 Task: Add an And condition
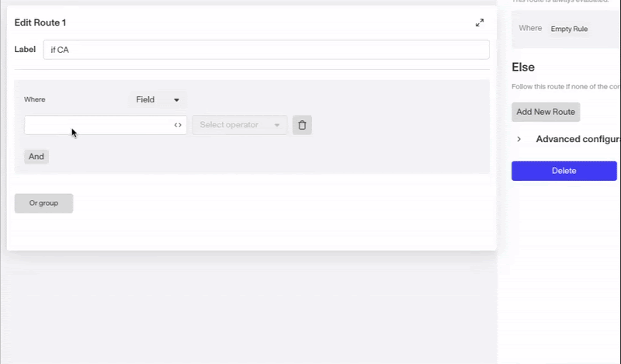[x=36, y=157]
